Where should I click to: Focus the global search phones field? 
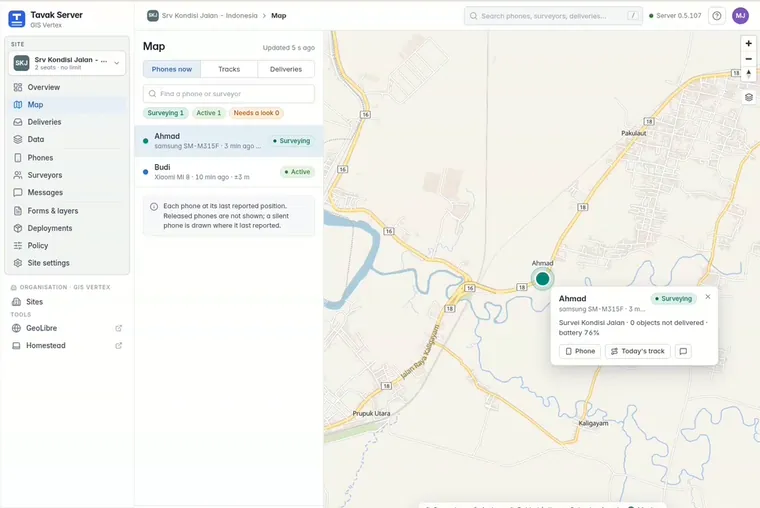coord(553,16)
